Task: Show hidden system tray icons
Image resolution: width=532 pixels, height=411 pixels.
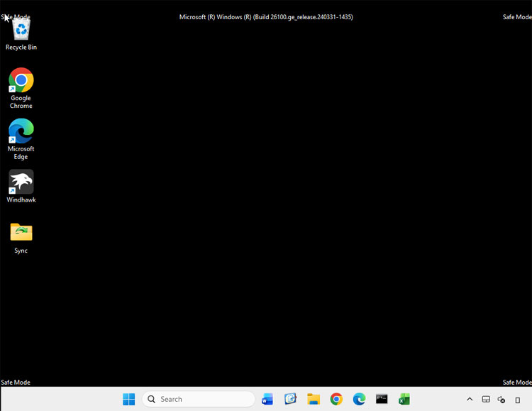Action: (x=470, y=400)
